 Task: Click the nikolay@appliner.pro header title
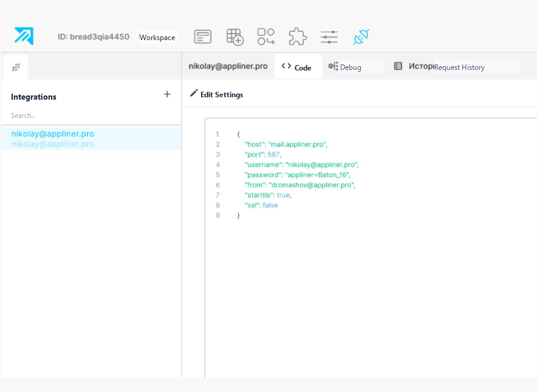[x=228, y=66]
